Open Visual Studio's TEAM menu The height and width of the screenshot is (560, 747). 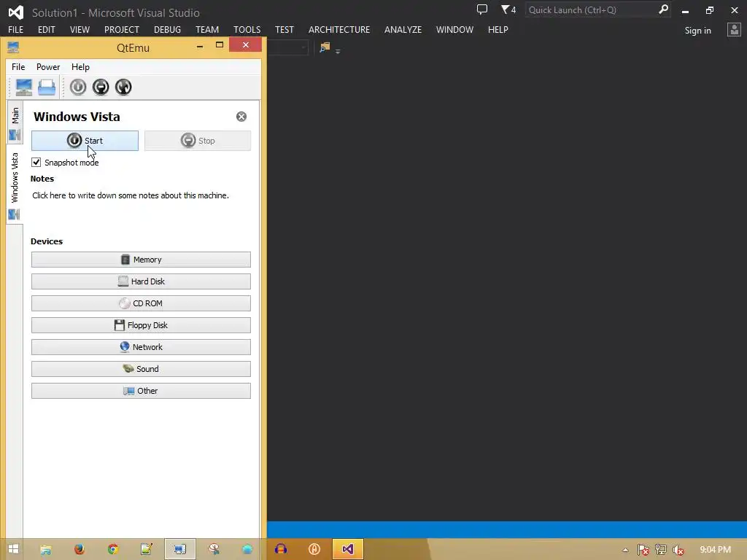click(207, 29)
